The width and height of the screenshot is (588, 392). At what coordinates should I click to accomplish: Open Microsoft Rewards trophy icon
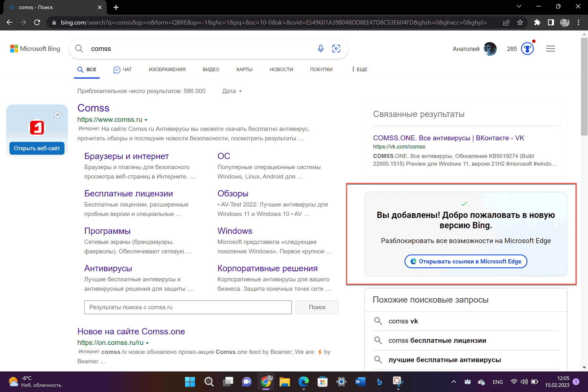(x=528, y=49)
